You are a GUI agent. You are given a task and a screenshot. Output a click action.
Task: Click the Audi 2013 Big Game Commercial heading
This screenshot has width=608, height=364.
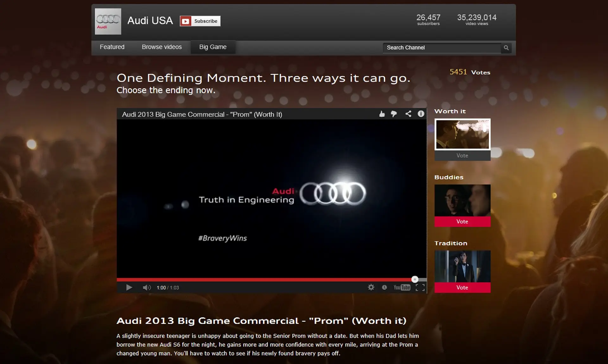pos(262,321)
